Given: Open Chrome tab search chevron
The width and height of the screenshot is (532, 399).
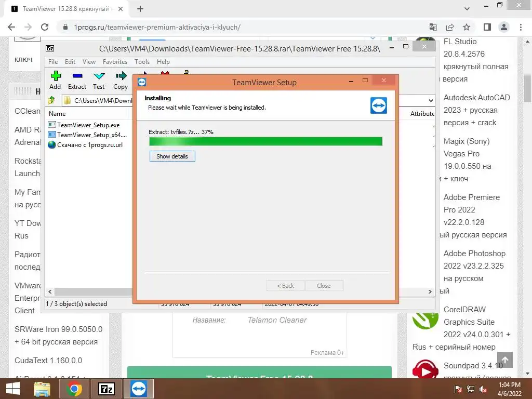Looking at the screenshot, I should [467, 9].
